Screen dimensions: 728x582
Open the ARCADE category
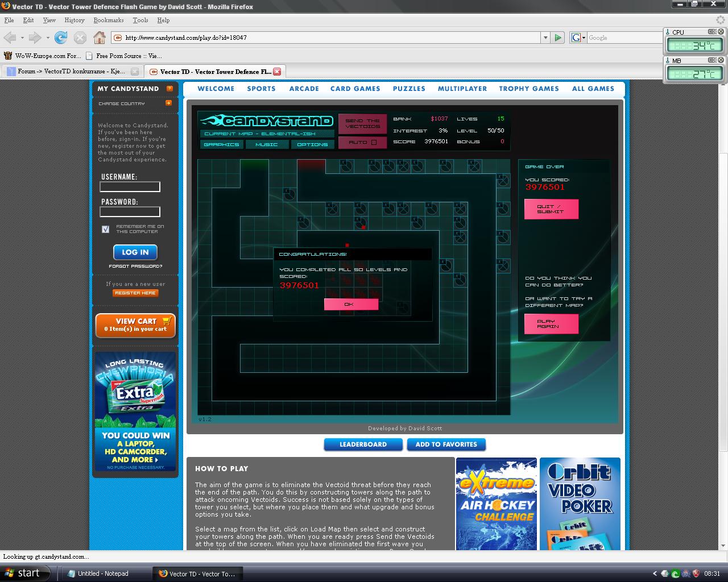[x=304, y=89]
